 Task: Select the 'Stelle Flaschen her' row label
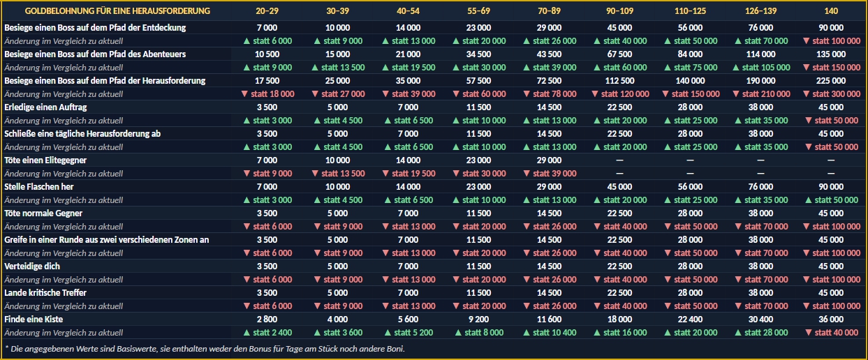click(x=39, y=187)
